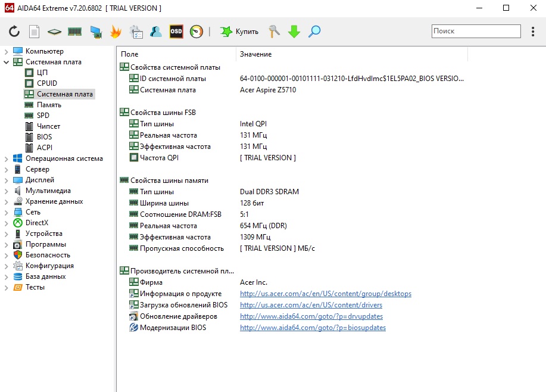
Task: Select the База данных tree item
Action: [46, 276]
